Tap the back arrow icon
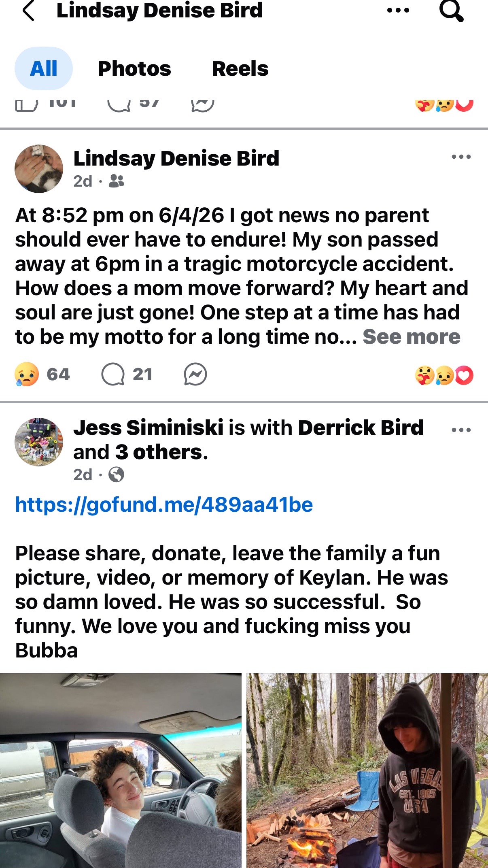Screen dimensions: 488x868 coord(28,11)
